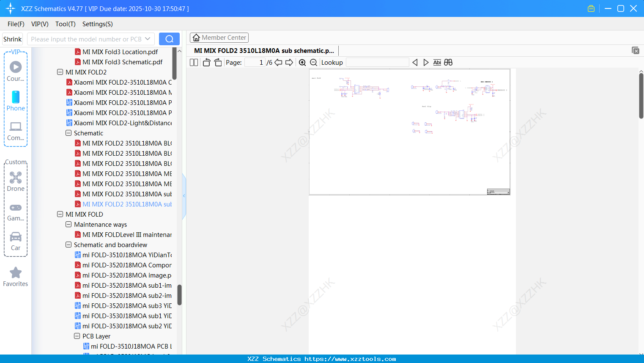
Task: Open the File(F) menu
Action: pos(16,24)
